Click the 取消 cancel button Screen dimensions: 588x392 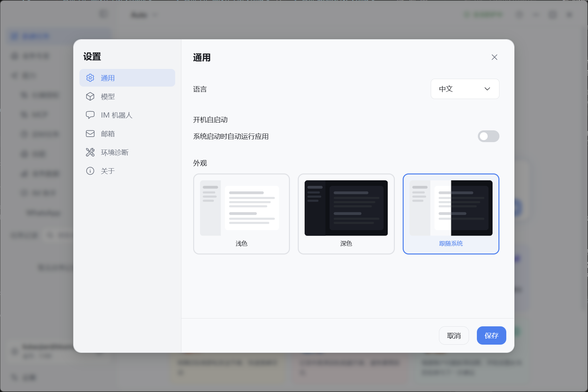click(454, 335)
